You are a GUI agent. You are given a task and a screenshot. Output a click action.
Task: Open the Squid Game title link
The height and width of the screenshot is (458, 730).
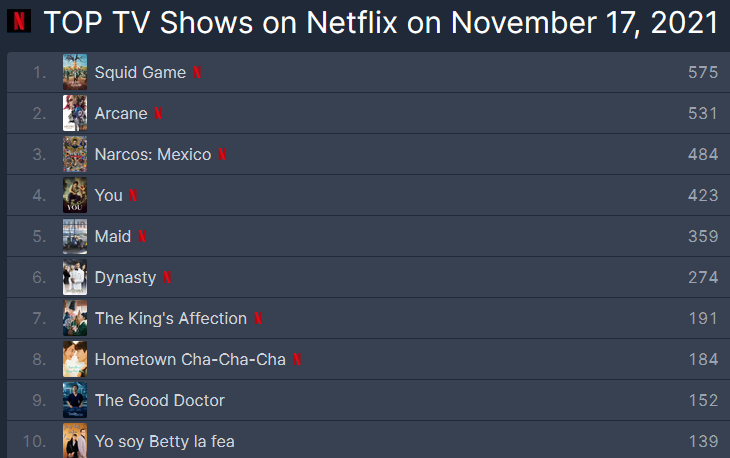[x=140, y=73]
